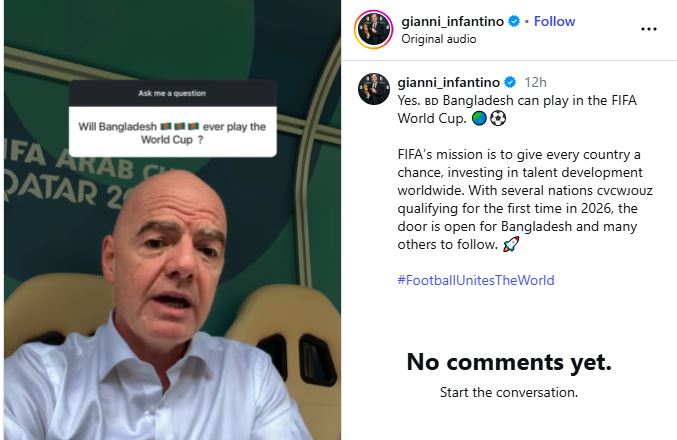
Task: Open the #FootballUnitesTheWorld hashtag
Action: click(476, 280)
